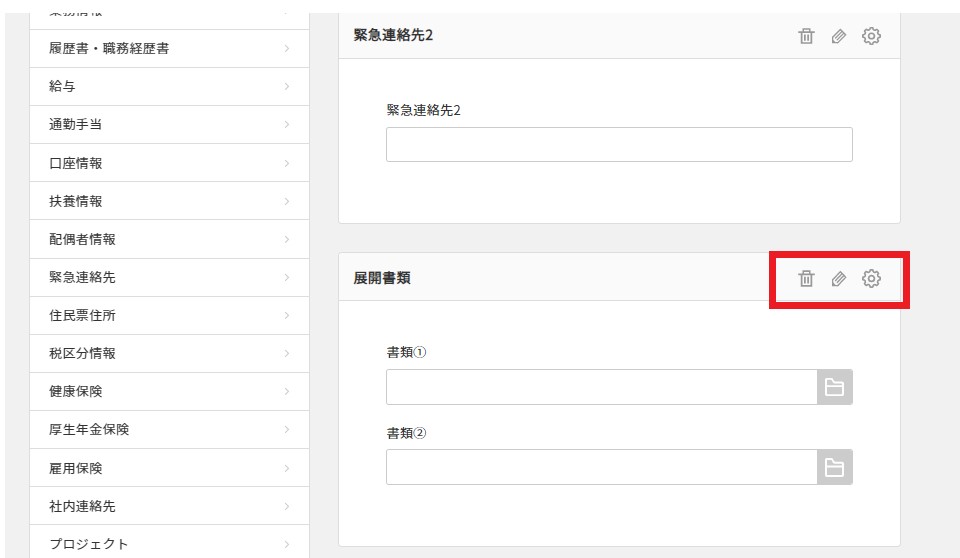Open gear settings for 展開書類 section
960x558 pixels.
(871, 279)
